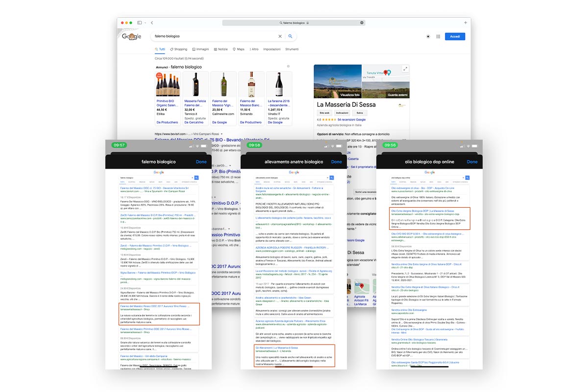The height and width of the screenshot is (392, 588).
Task: Tap the 09:56 green time pill
Action: pos(390,145)
